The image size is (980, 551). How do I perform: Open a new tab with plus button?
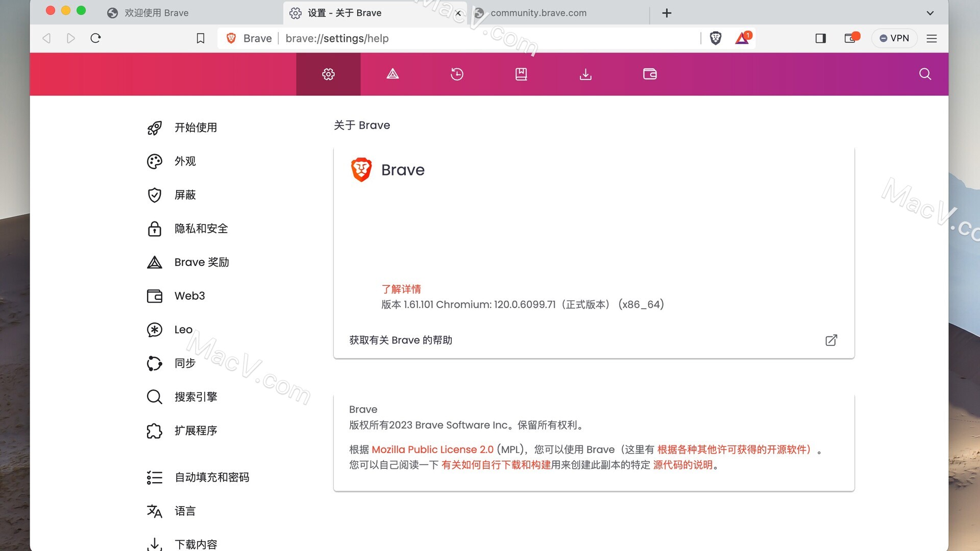pos(667,13)
